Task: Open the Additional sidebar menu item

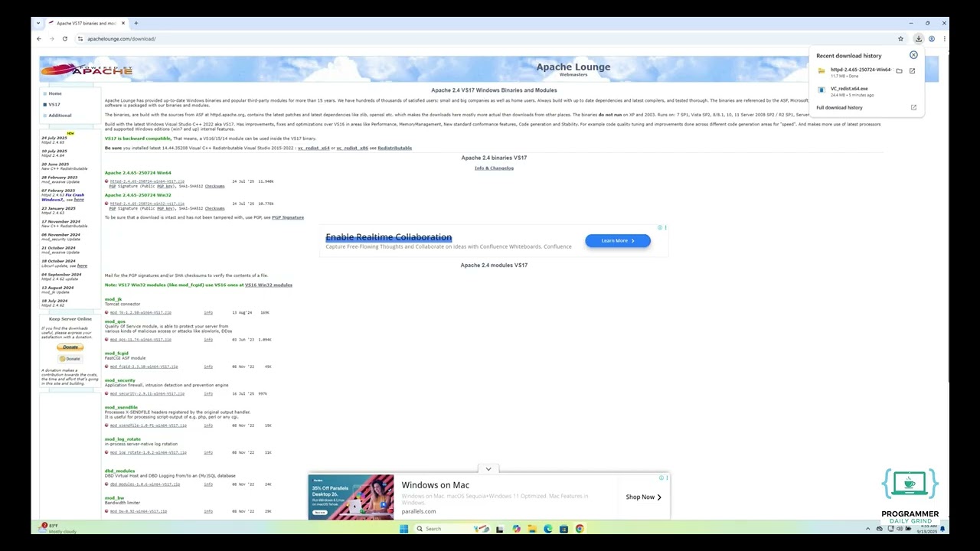Action: click(60, 116)
